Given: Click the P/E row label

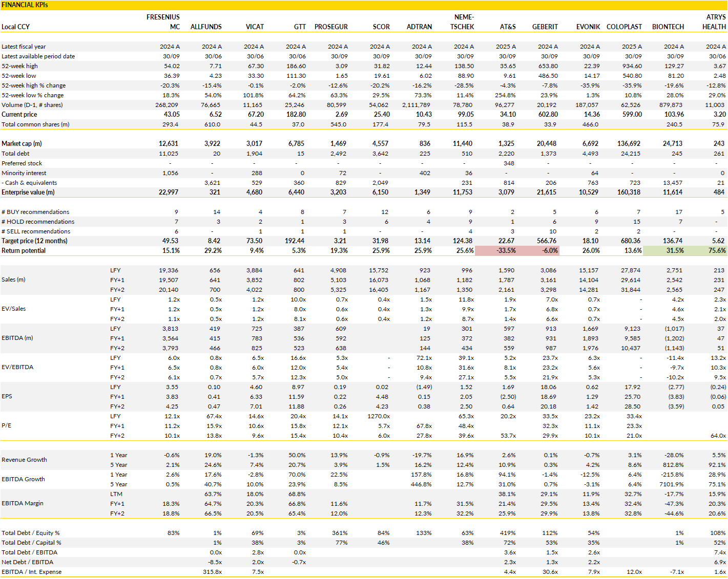Looking at the screenshot, I should click(6, 426).
